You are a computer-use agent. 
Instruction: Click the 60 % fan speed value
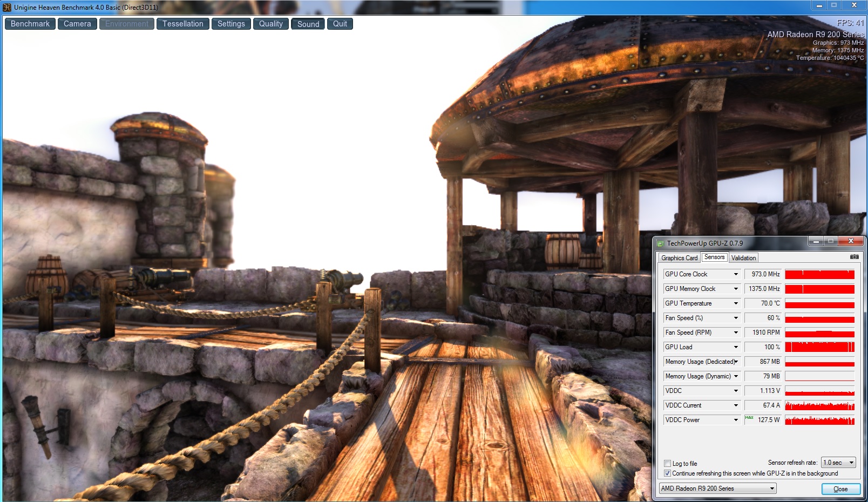[x=763, y=318]
